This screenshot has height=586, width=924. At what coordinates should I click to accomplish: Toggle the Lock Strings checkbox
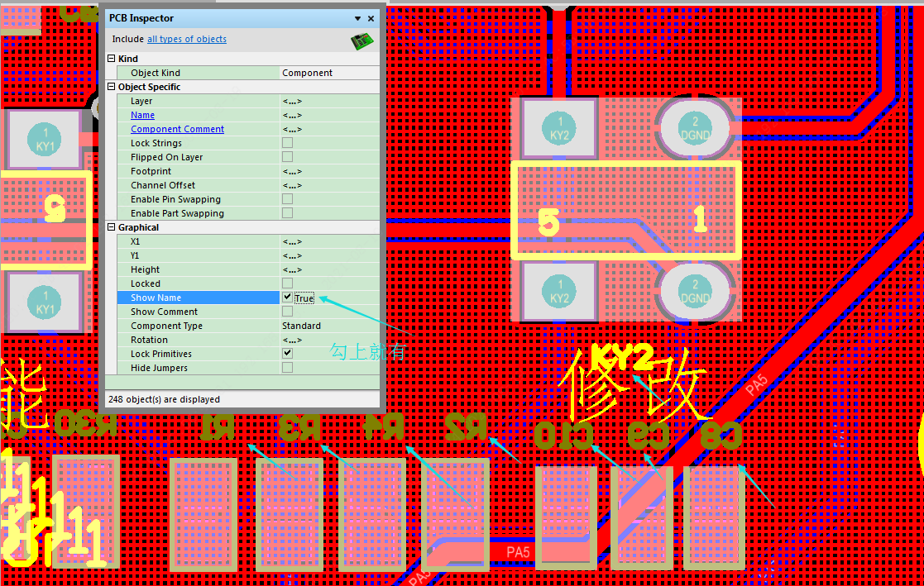tap(287, 142)
